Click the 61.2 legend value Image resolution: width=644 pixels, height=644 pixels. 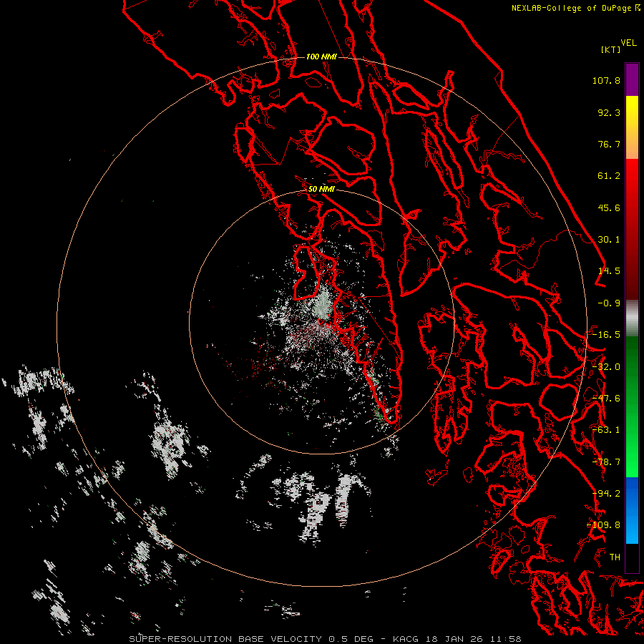tap(609, 176)
